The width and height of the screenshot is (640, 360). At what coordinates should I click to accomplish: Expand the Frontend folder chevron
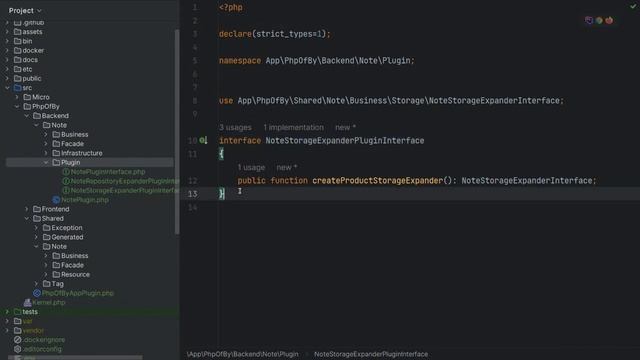pyautogui.click(x=27, y=209)
